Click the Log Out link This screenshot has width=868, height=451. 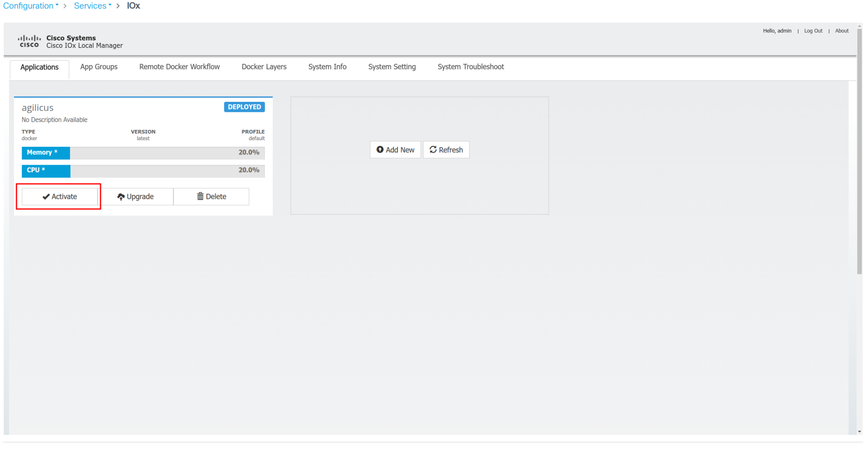pos(812,31)
